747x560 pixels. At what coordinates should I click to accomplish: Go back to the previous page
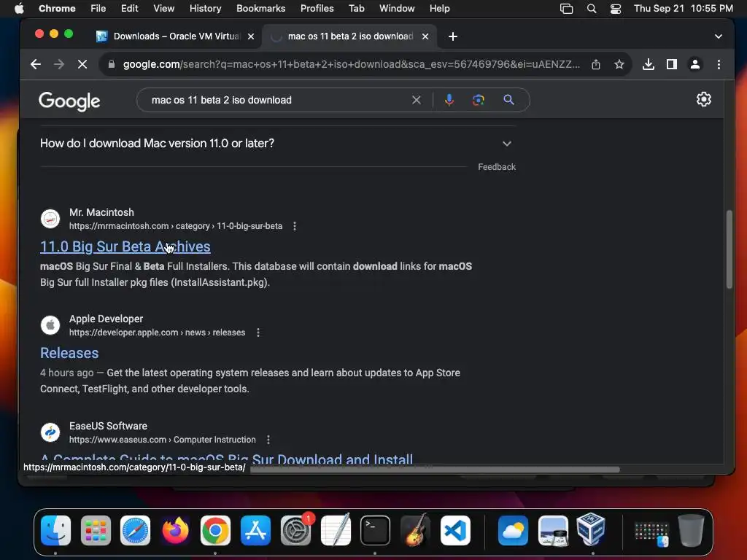[x=36, y=64]
